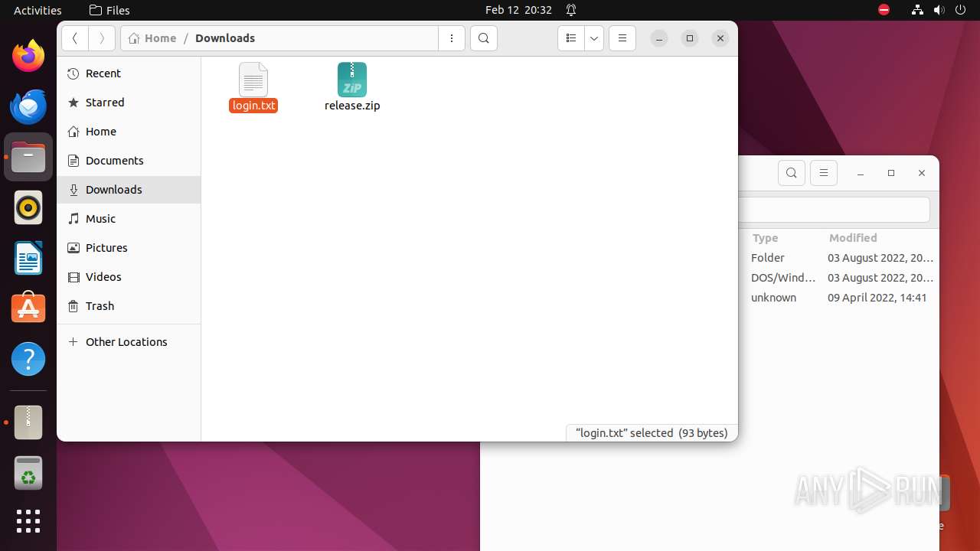Open the Activities overview

(x=38, y=10)
